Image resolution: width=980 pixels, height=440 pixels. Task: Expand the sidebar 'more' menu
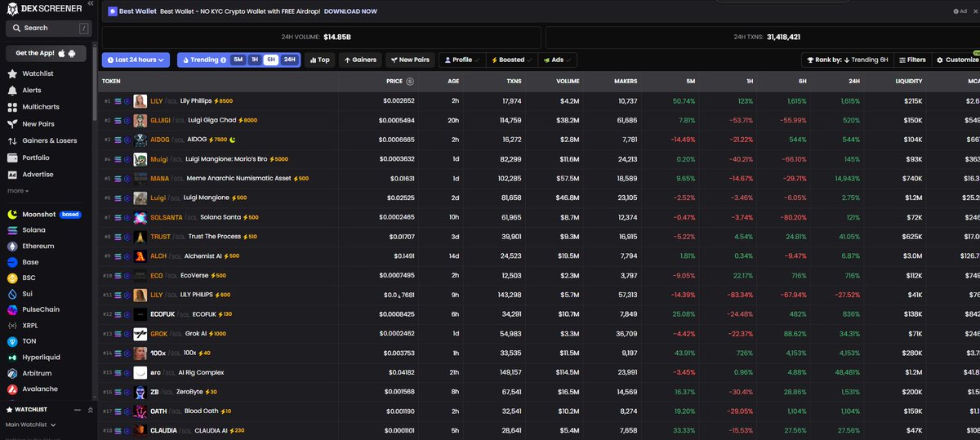coord(18,191)
